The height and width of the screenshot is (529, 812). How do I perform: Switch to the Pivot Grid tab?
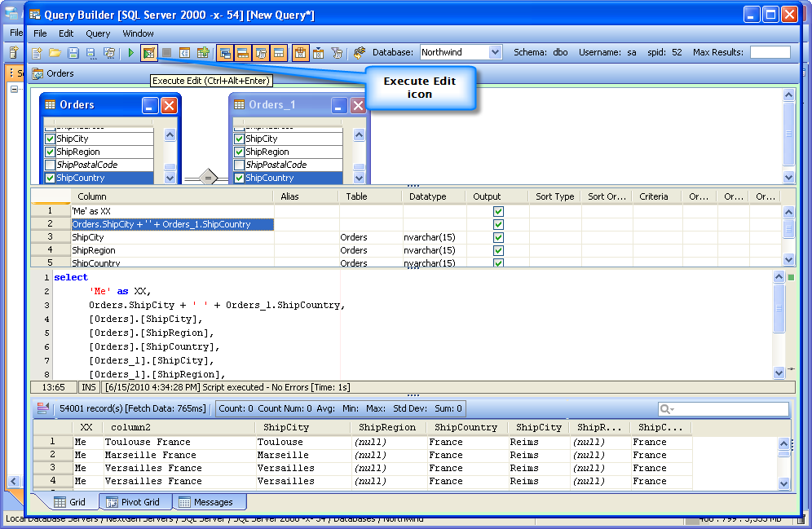click(x=134, y=502)
